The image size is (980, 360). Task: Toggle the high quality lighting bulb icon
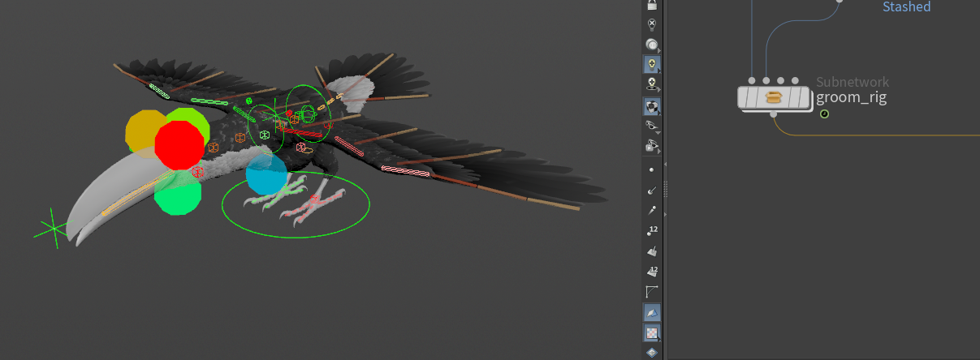pyautogui.click(x=652, y=63)
